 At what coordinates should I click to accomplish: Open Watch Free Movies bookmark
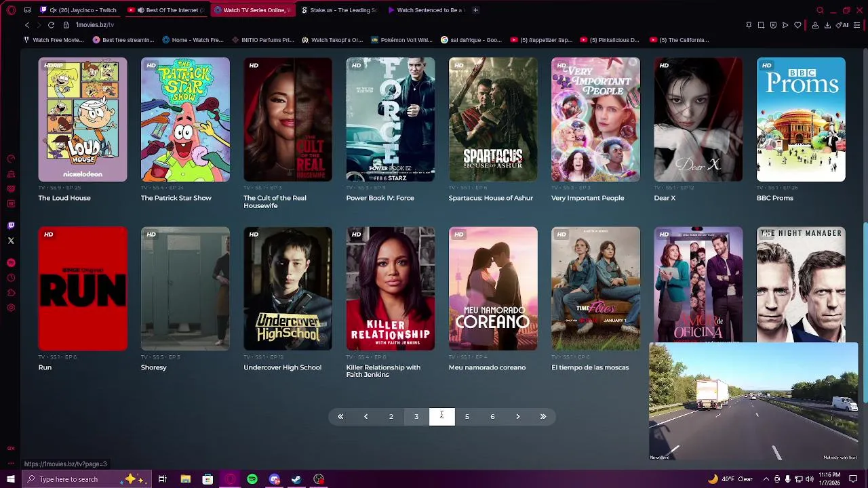[x=54, y=40]
